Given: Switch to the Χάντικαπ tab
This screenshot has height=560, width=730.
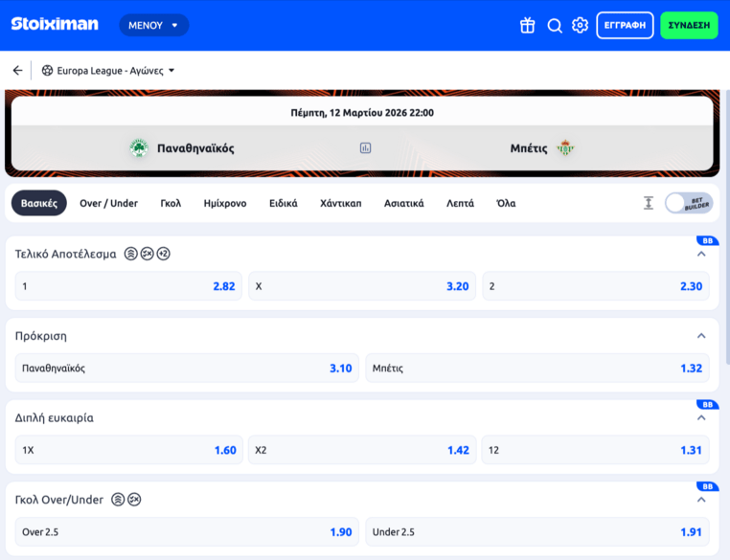Looking at the screenshot, I should pyautogui.click(x=340, y=203).
